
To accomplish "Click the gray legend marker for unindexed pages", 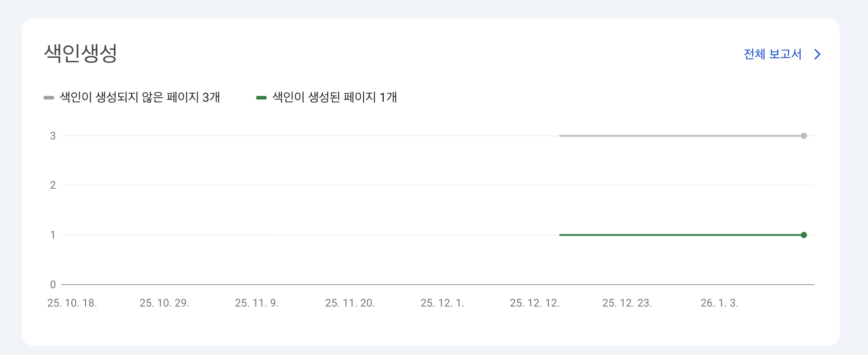I will 48,97.
